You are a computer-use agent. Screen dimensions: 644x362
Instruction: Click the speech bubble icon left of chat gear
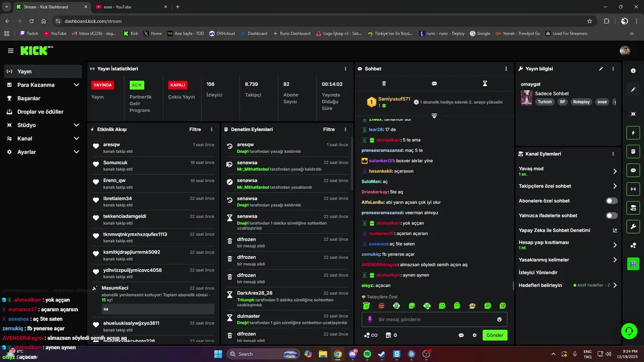tap(461, 335)
